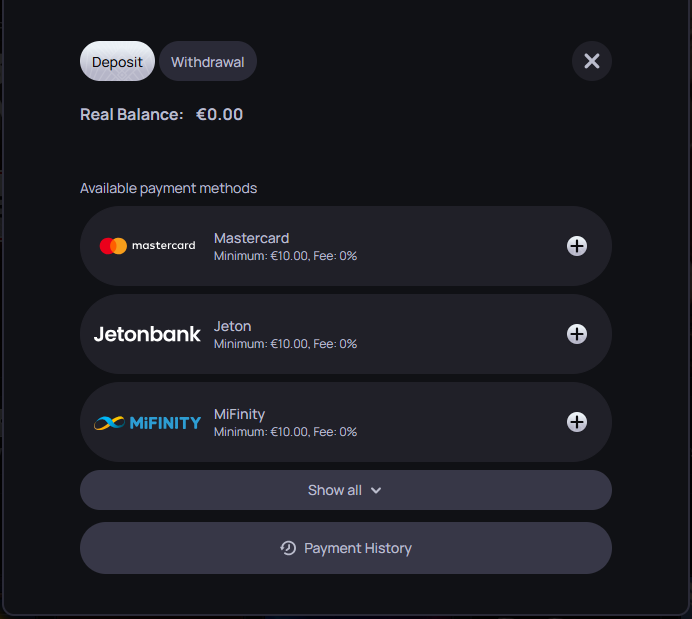Switch to the Deposit tab
Screen dimensions: 692x619
point(117,61)
